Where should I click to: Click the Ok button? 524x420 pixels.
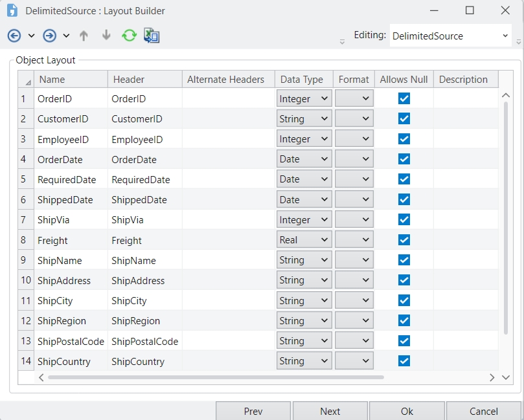[x=407, y=411]
